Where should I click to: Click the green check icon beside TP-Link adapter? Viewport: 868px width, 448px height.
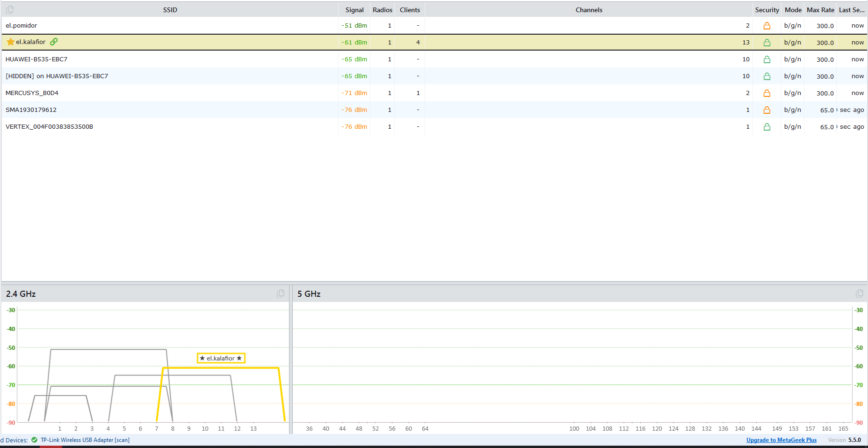[x=34, y=440]
